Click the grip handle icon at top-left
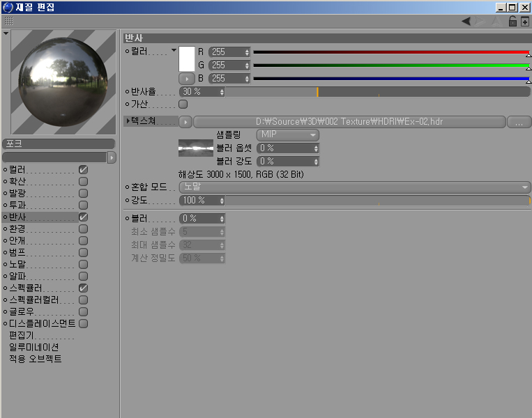Screen dimensions: 532x418 click(9, 22)
